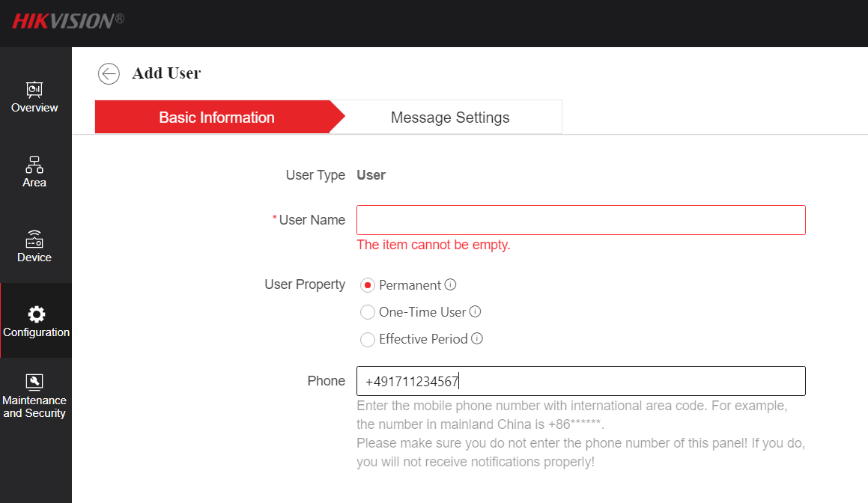Click the User Name field label
Image resolution: width=868 pixels, height=503 pixels.
[x=312, y=220]
